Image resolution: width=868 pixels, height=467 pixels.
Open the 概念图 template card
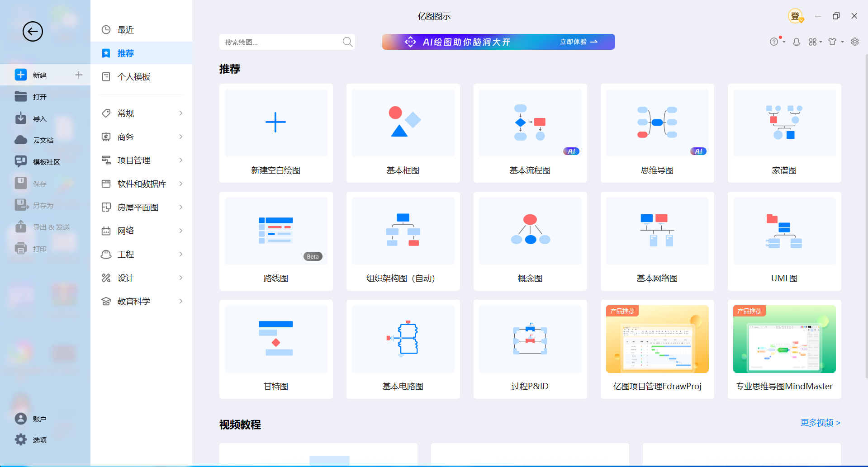(530, 241)
